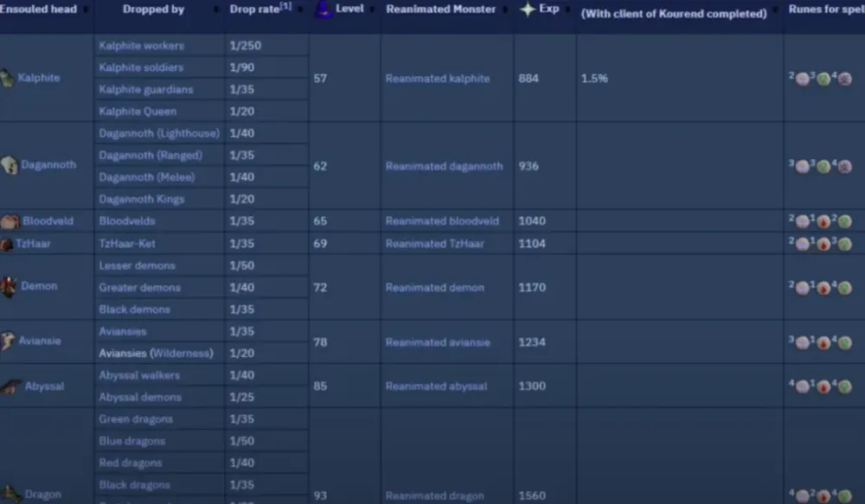
Task: Sort table by Dropped by arrow
Action: tap(216, 10)
